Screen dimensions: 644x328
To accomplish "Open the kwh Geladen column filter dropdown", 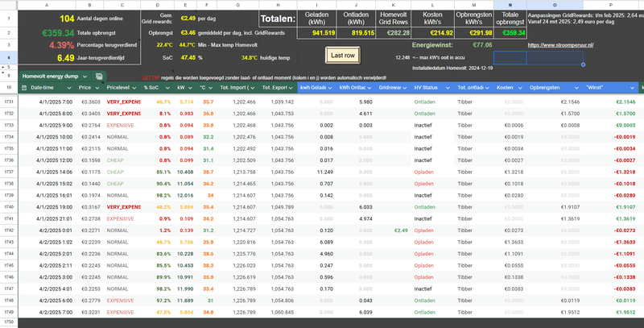I will pos(330,88).
